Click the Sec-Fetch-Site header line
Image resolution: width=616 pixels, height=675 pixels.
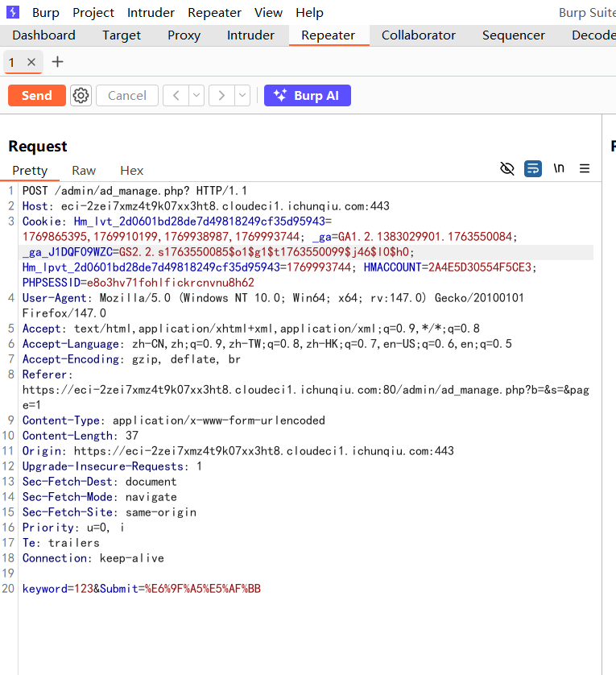point(110,512)
